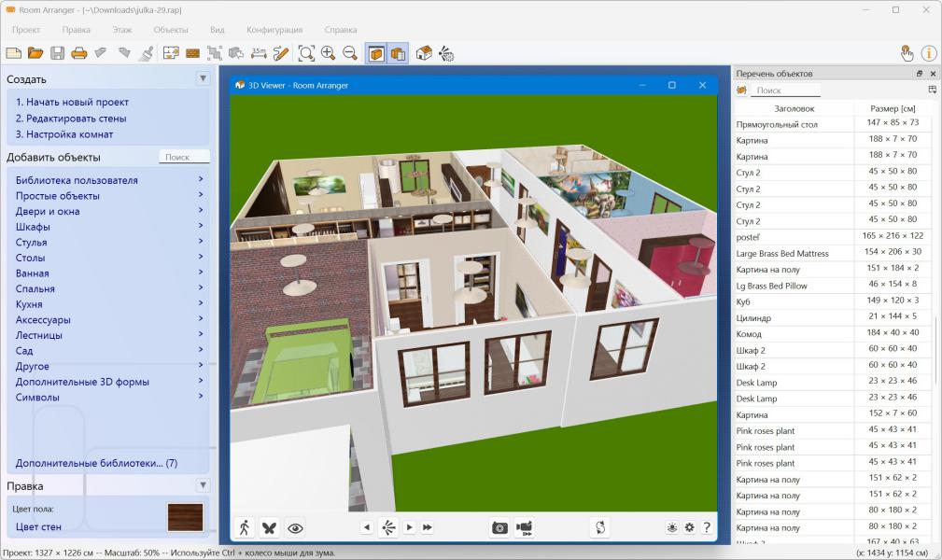The width and height of the screenshot is (942, 560).
Task: Click the measure dimension 3.5m tool
Action: pos(259,53)
